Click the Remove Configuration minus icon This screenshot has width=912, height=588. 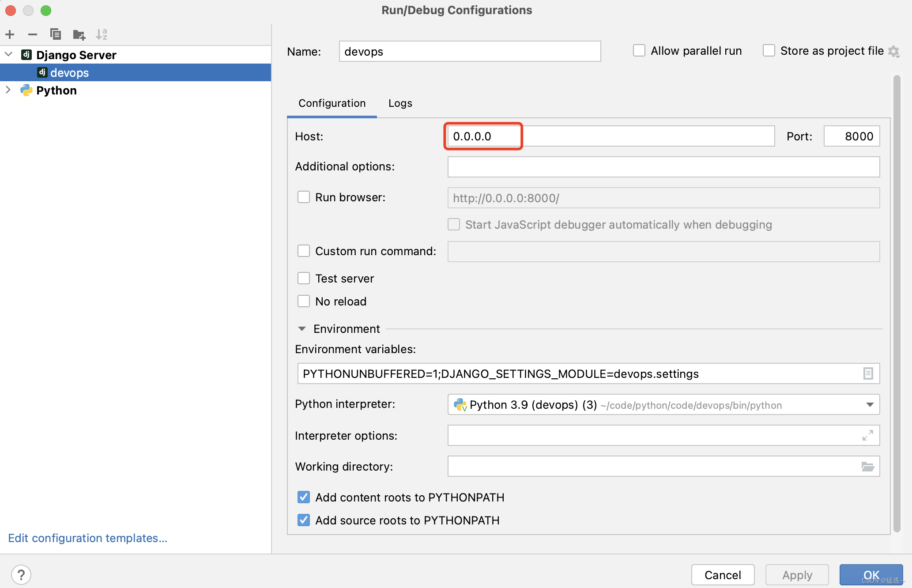tap(33, 34)
